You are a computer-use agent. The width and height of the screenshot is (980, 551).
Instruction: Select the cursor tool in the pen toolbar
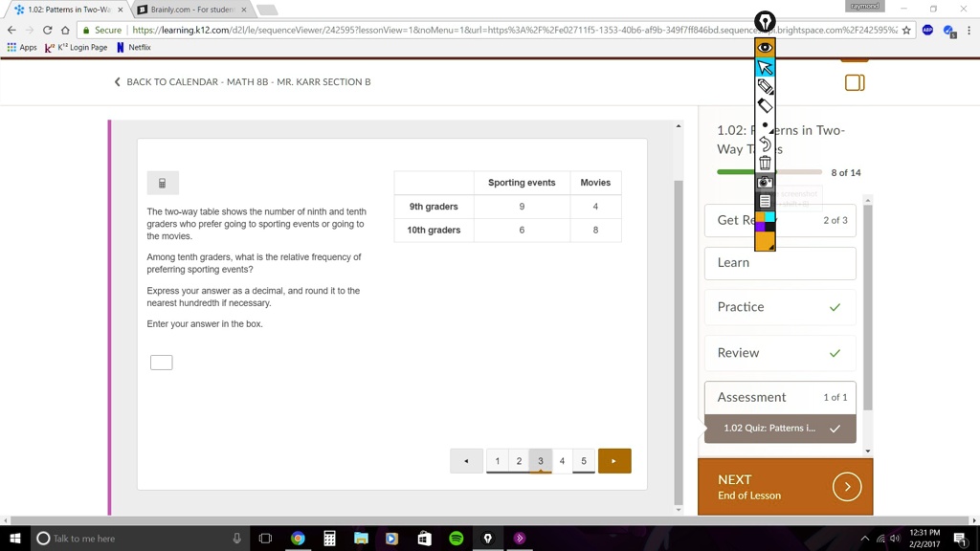click(765, 67)
